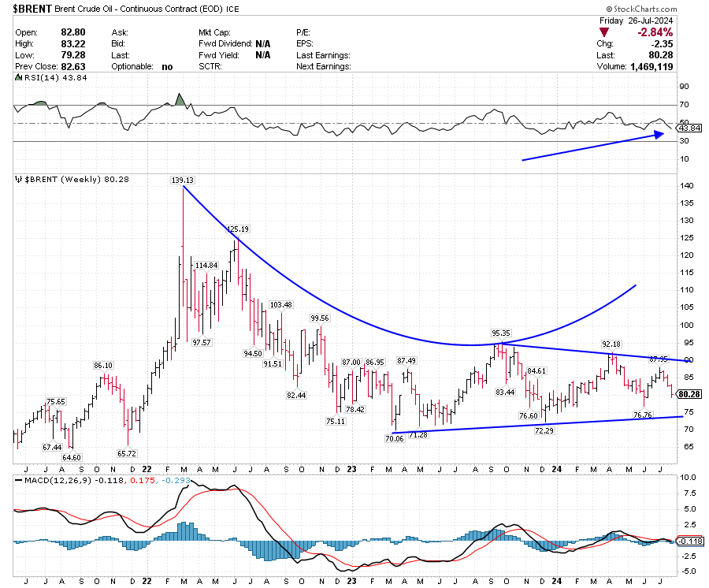The height and width of the screenshot is (588, 709).
Task: Click the Friday 26-Jul-2024 date
Action: point(637,20)
